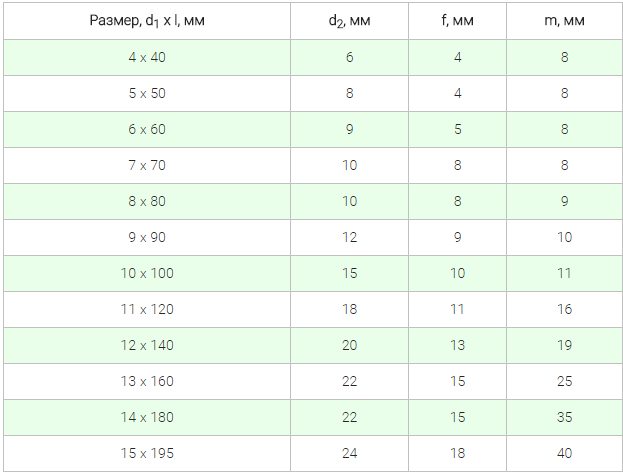
Task: Click the '6 x 60' size cell
Action: coord(147,129)
